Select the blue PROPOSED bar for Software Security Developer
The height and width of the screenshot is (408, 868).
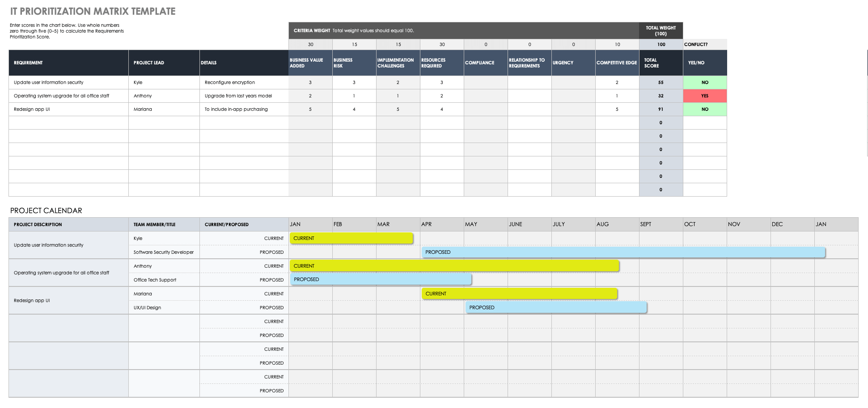click(x=623, y=252)
